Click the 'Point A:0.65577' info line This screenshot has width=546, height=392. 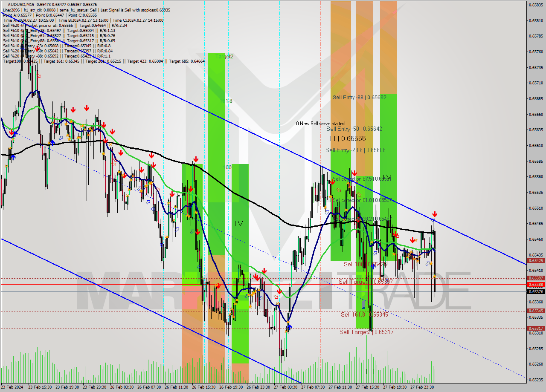50,15
